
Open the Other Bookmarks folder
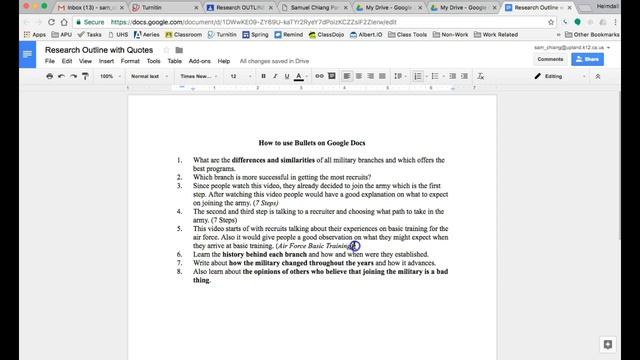coord(592,35)
